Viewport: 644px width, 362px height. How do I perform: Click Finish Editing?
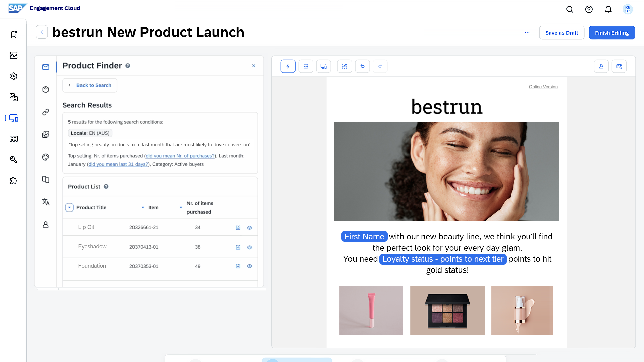tap(612, 33)
